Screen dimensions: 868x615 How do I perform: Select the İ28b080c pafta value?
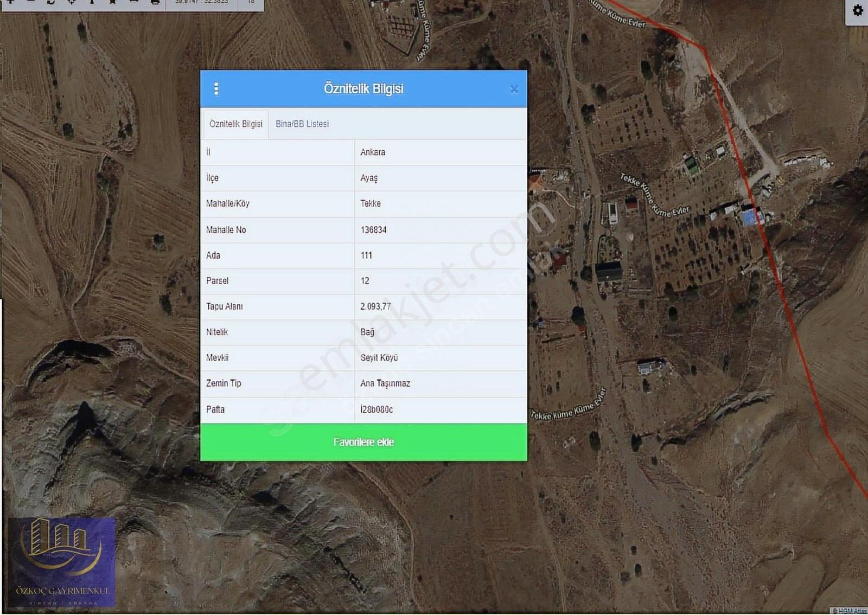tap(441, 409)
